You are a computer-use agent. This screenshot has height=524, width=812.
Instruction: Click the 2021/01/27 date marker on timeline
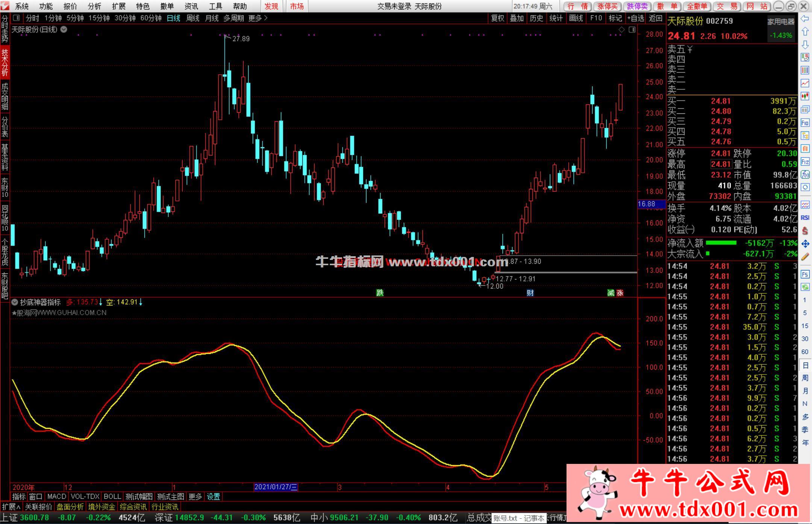276,487
